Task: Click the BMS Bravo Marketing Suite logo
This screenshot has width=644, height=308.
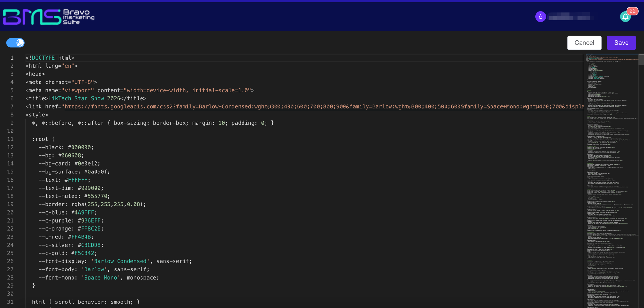Action: (49, 17)
